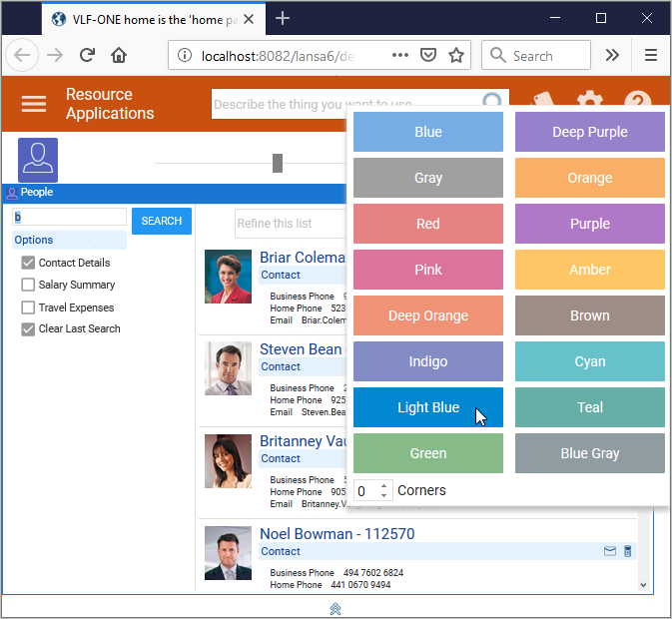Open Briar Coleman's record link
Viewport: 672px width, 619px height.
303,258
